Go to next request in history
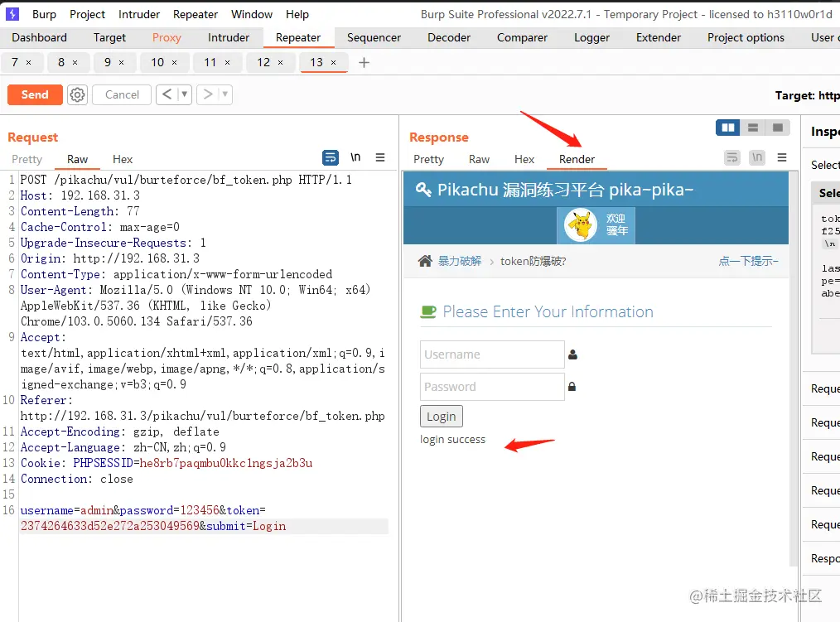Viewport: 840px width, 622px height. [x=208, y=94]
